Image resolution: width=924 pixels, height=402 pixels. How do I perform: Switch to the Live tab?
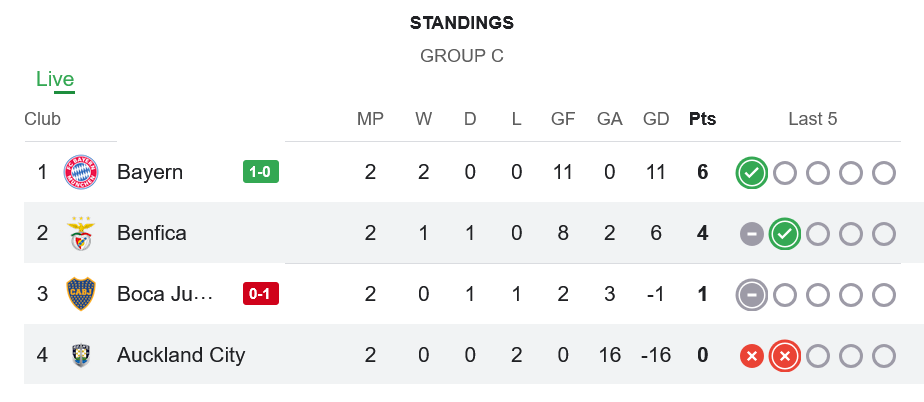click(x=55, y=80)
